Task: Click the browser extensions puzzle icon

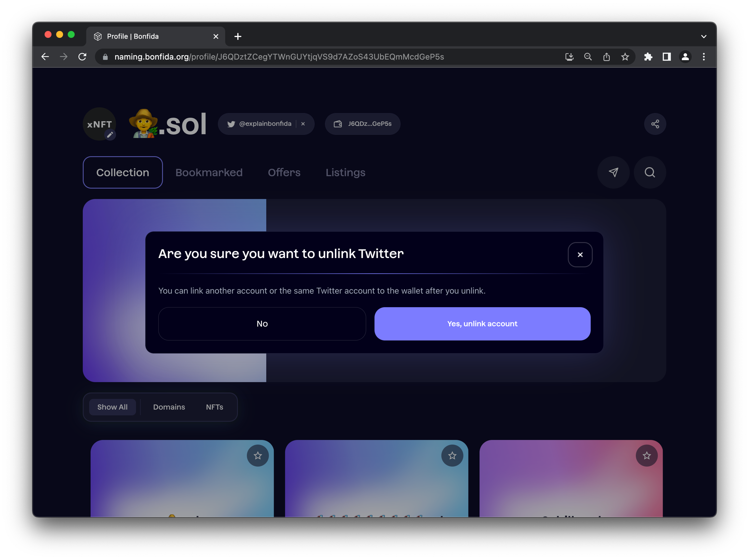Action: pos(648,57)
